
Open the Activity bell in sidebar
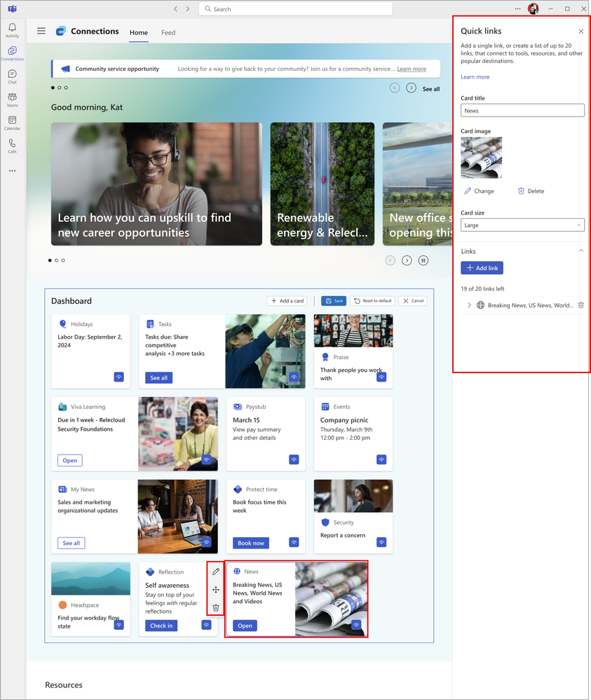[x=12, y=30]
